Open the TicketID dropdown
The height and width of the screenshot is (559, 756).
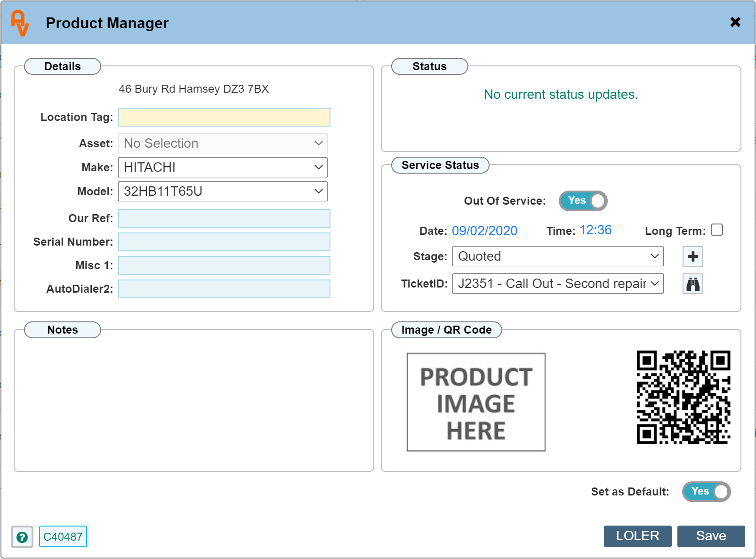(558, 284)
